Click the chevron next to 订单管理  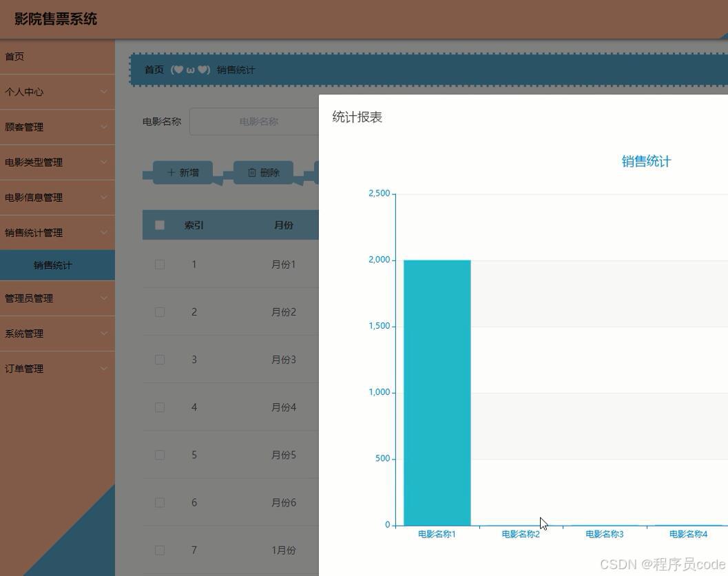[104, 369]
